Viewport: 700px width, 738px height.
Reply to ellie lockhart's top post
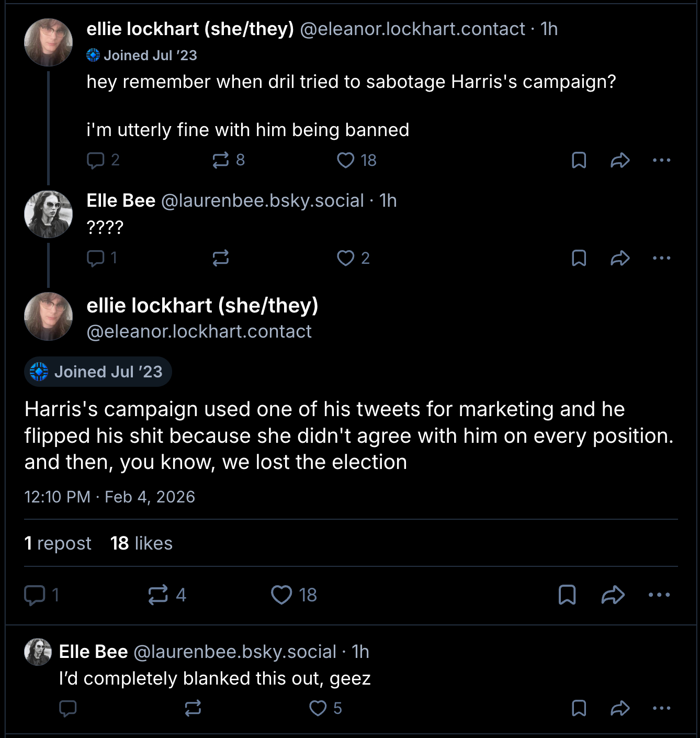click(x=96, y=160)
